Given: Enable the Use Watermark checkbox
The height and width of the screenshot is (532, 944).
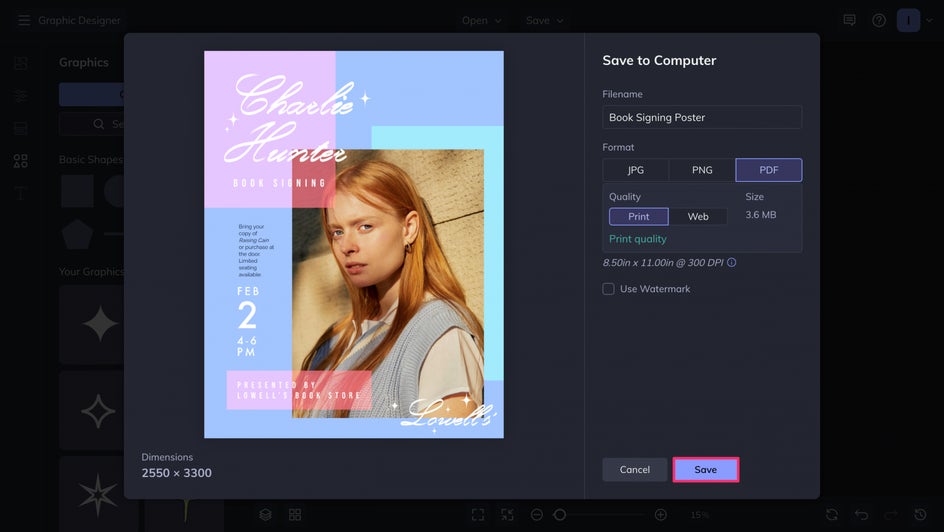Looking at the screenshot, I should point(609,289).
